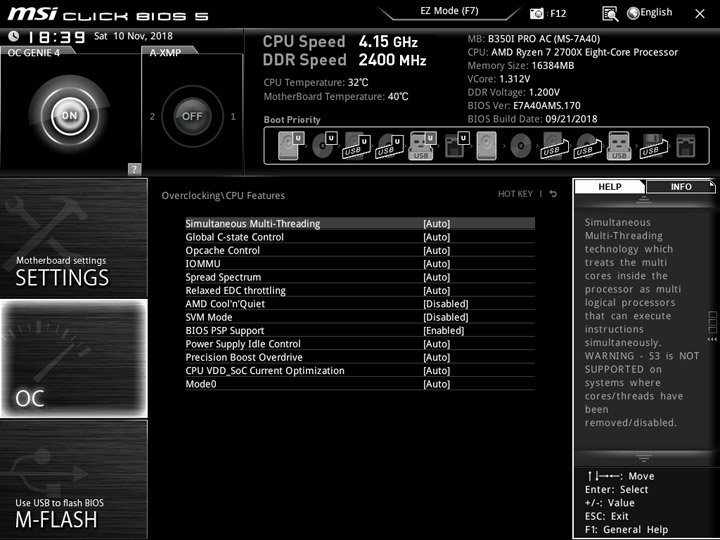Click the clock icon beside the time
Viewport: 720px width, 540px height.
point(14,36)
